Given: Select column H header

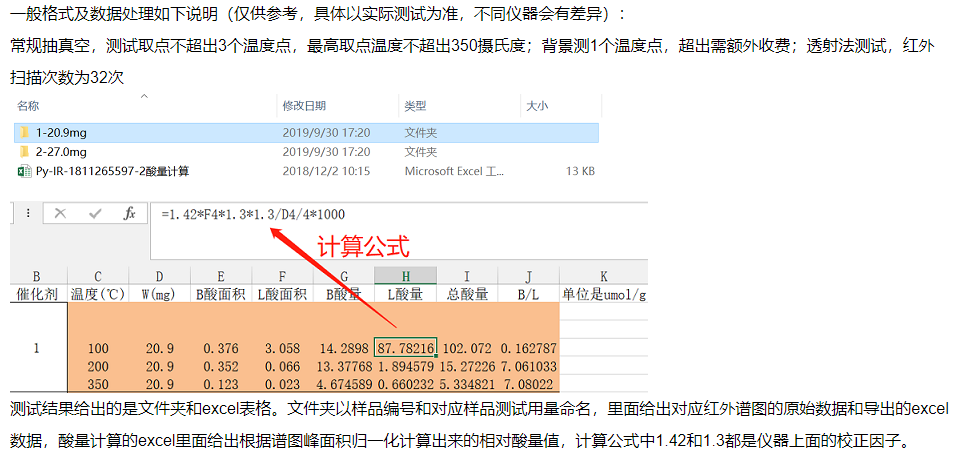Looking at the screenshot, I should pos(405,276).
